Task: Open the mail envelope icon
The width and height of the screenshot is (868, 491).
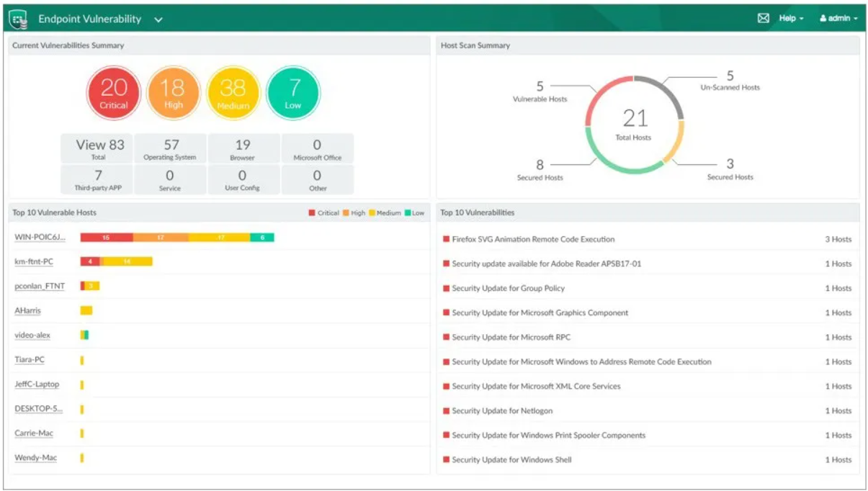Action: (763, 19)
